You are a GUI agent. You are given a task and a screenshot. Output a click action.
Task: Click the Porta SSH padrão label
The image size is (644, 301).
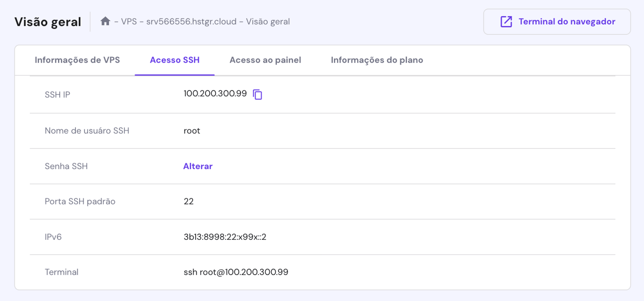[80, 202]
